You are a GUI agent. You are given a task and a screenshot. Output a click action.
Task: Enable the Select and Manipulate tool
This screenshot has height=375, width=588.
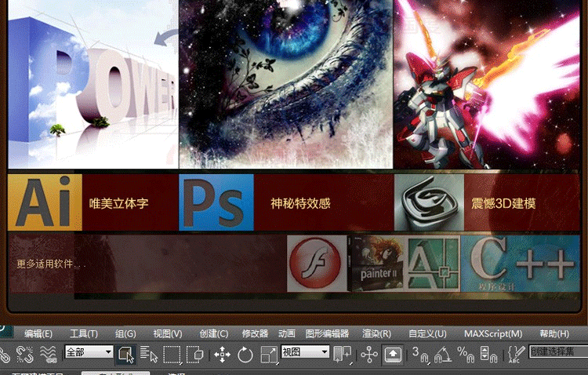369,354
